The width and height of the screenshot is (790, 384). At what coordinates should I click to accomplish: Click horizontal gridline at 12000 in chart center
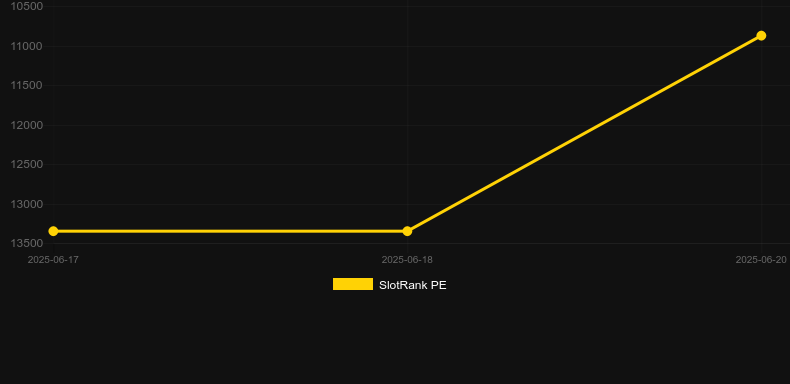(407, 125)
